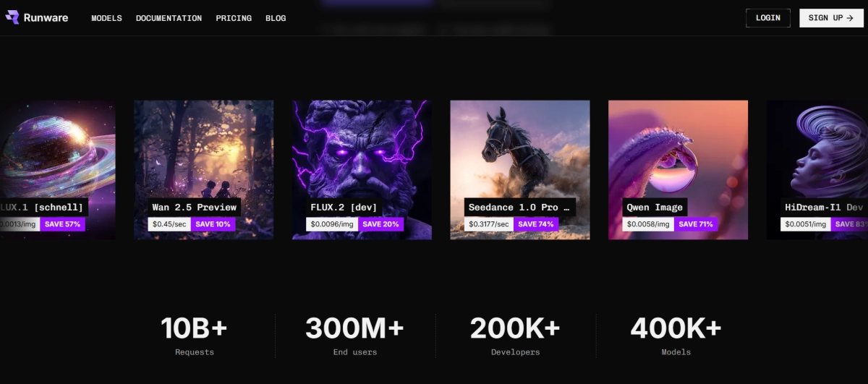Click the 400K+ Models statistic

(676, 336)
